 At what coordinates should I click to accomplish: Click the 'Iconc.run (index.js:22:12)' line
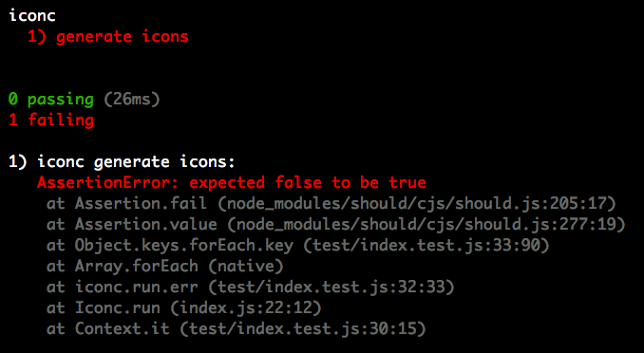pos(184,307)
